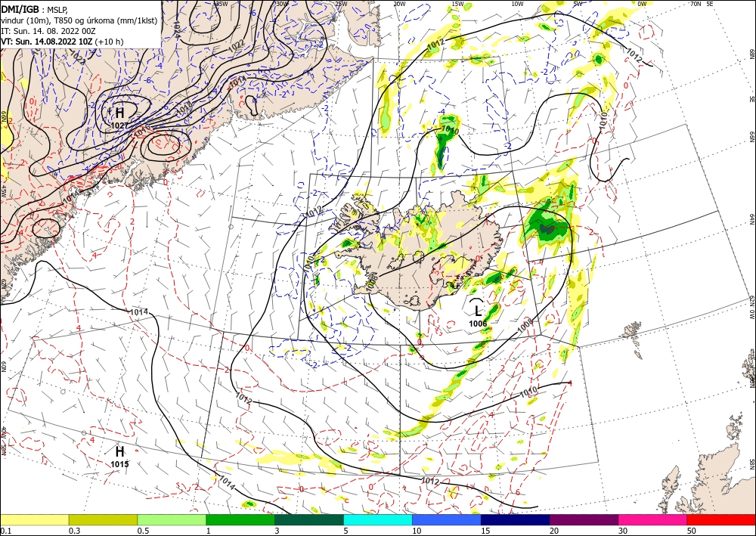Click the '0W' longitude label
The width and height of the screenshot is (756, 536).
point(642,3)
